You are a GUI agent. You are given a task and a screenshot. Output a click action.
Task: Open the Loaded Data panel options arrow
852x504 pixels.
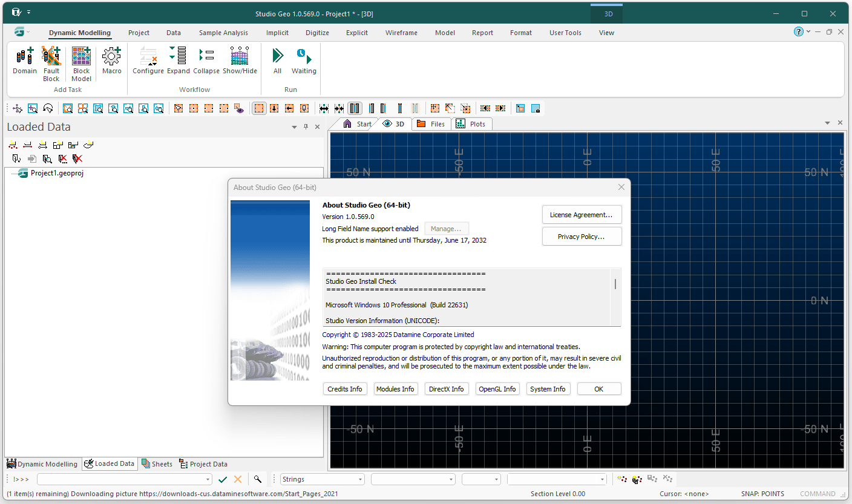pos(294,127)
